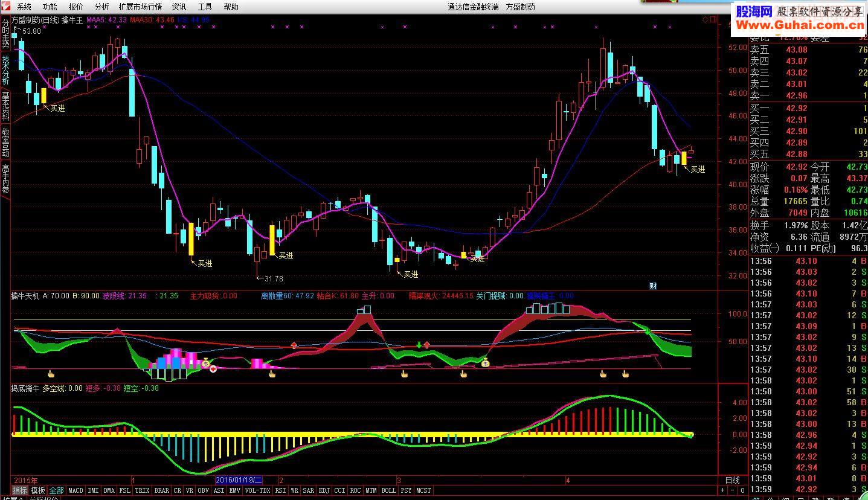Apply the PSY indicator

(407, 490)
